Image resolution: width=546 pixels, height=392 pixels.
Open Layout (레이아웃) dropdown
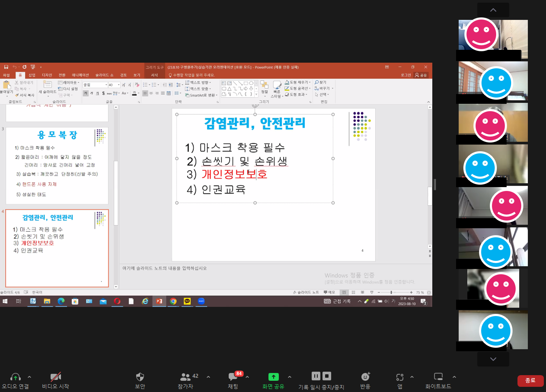pos(69,83)
